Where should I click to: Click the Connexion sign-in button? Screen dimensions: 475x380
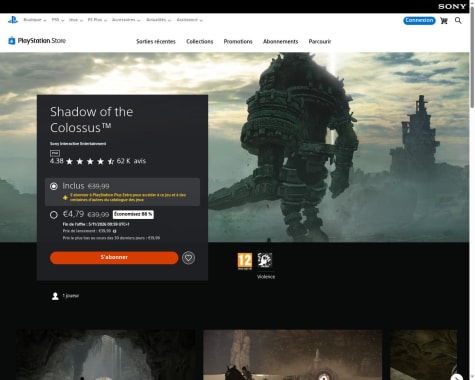click(419, 21)
